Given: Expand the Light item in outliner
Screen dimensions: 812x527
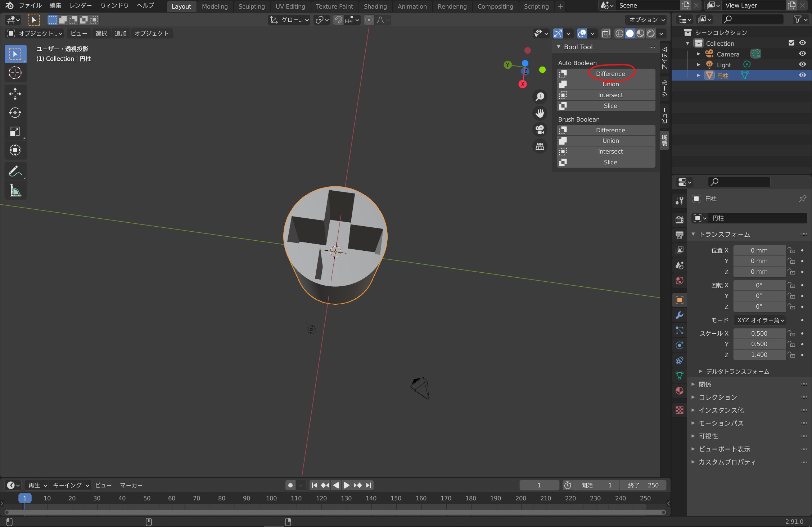Looking at the screenshot, I should pyautogui.click(x=698, y=65).
